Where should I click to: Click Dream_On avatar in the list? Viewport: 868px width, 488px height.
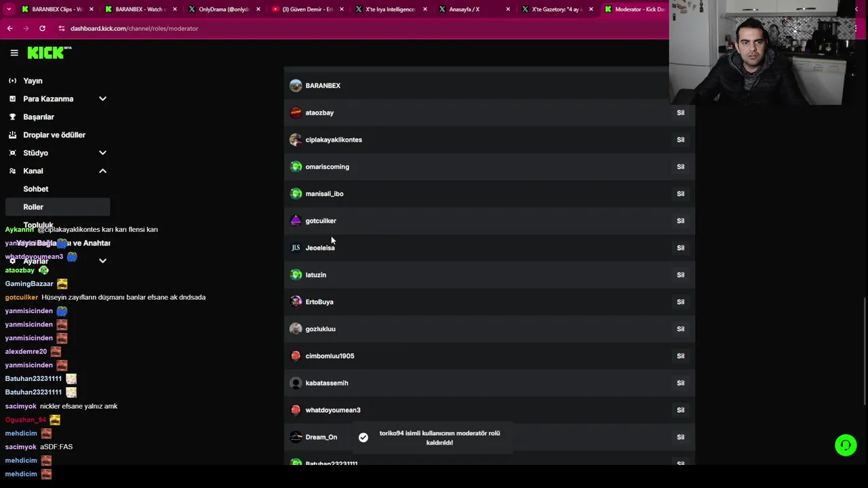click(296, 437)
